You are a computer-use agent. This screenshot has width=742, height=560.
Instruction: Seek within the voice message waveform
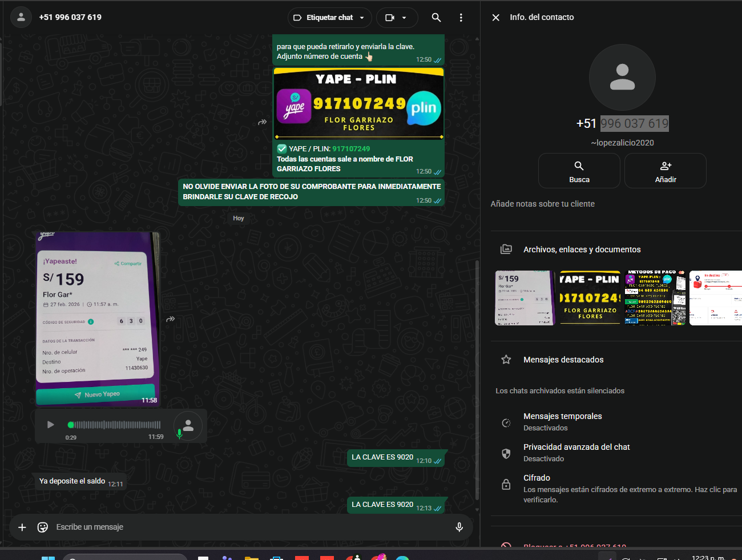[114, 425]
